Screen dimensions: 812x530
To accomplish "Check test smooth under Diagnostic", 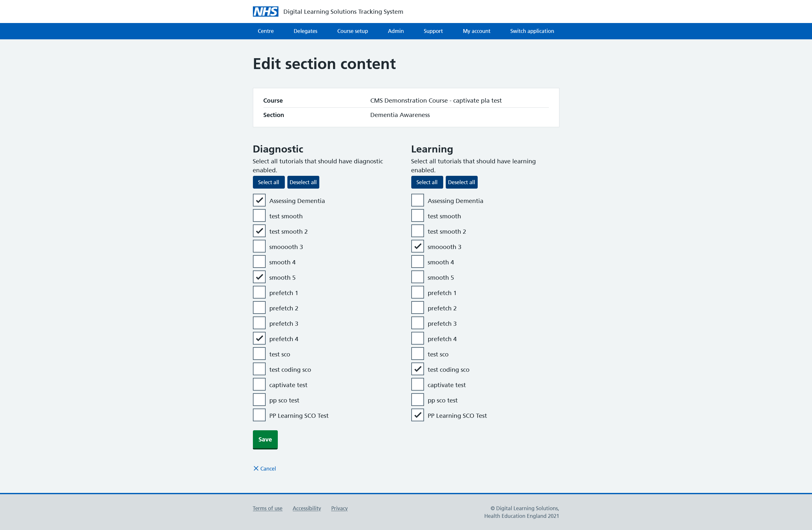I will (259, 216).
